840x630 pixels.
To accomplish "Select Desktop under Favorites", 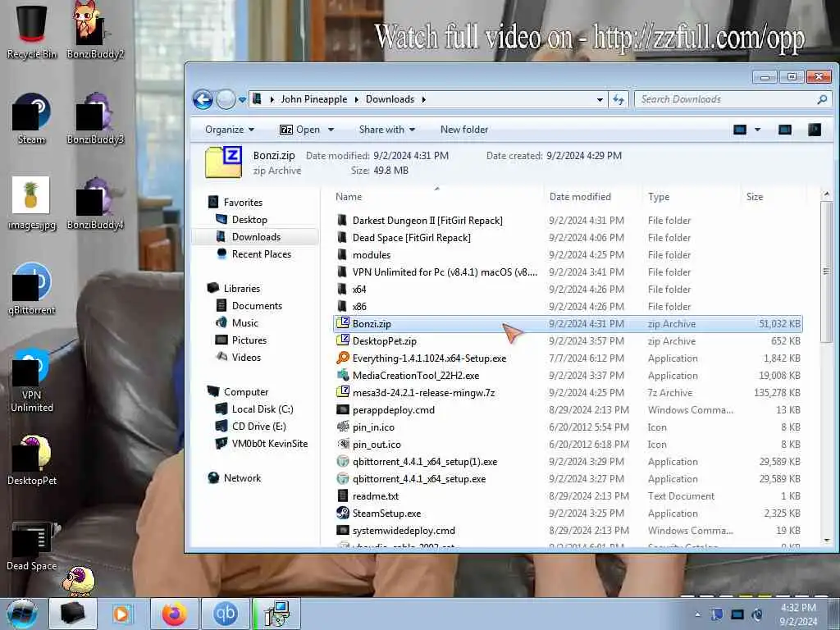I will pos(249,220).
